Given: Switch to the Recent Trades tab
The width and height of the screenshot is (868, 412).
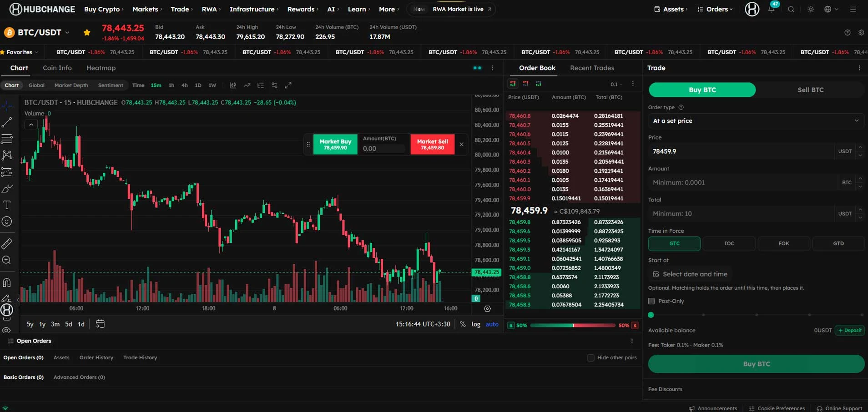Looking at the screenshot, I should coord(592,68).
